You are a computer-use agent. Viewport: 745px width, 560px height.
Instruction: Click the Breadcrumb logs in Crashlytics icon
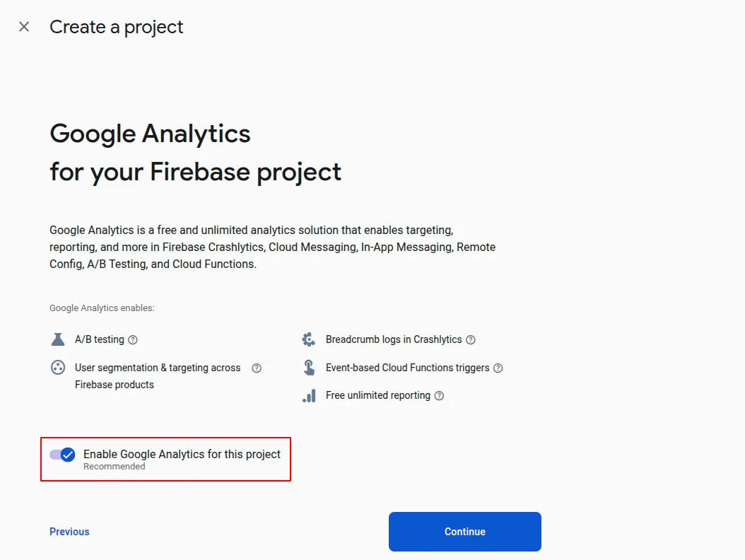click(x=308, y=339)
